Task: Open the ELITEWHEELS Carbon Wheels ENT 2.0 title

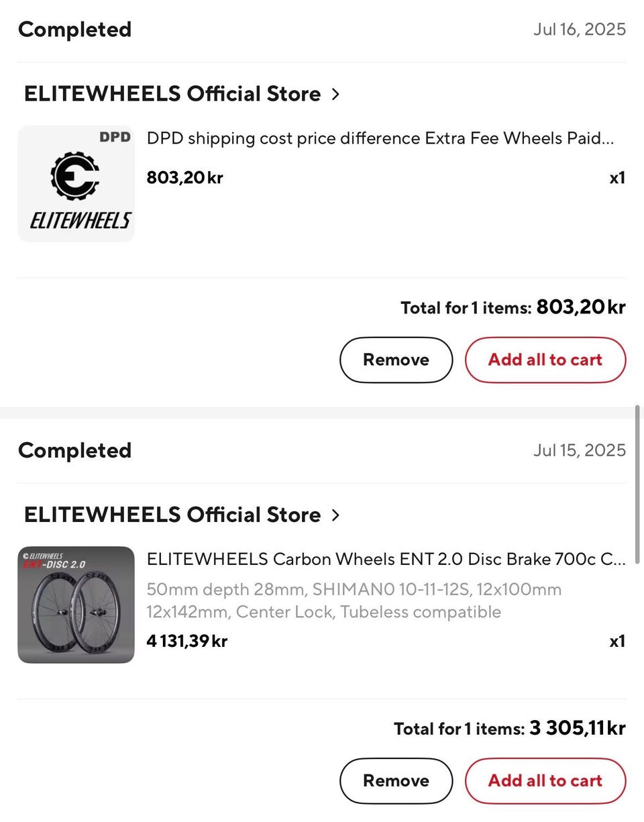Action: point(386,559)
